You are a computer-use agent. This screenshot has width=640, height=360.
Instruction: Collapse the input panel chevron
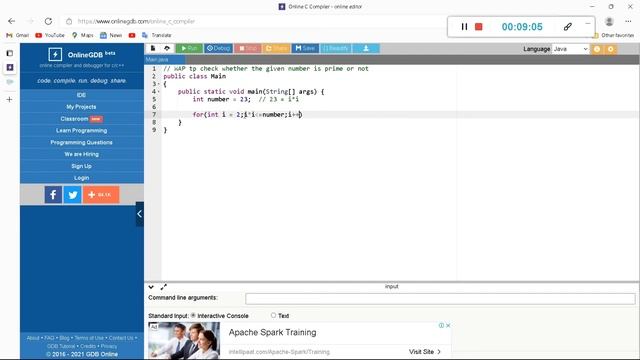pos(151,287)
